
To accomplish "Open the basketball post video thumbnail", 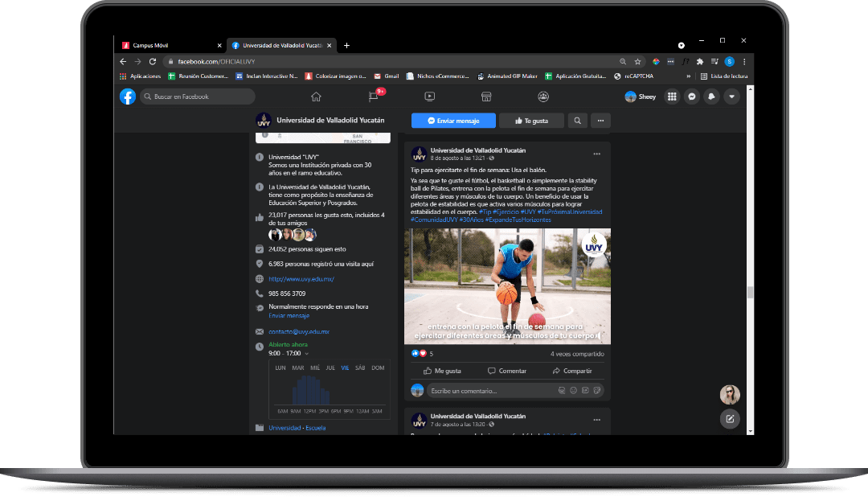I will [x=508, y=286].
